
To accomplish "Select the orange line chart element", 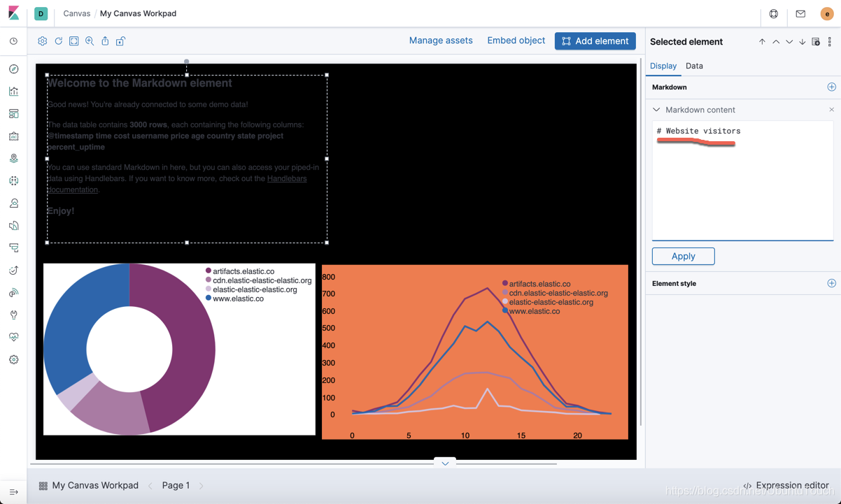I will tap(475, 352).
